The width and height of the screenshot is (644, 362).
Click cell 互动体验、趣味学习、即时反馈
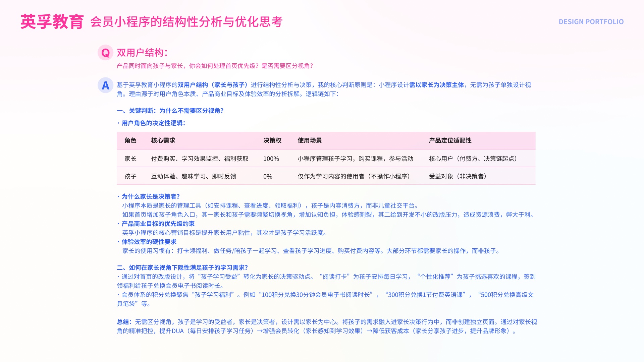pos(194,176)
